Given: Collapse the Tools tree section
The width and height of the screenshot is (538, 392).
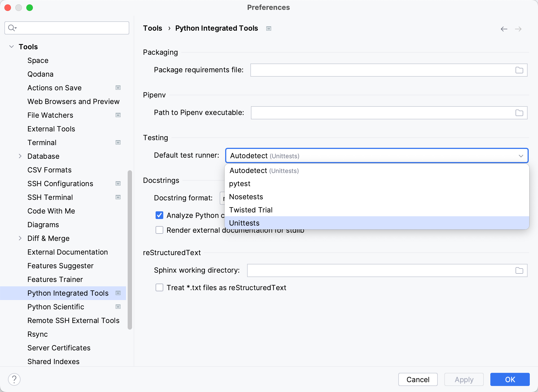Looking at the screenshot, I should 12,47.
